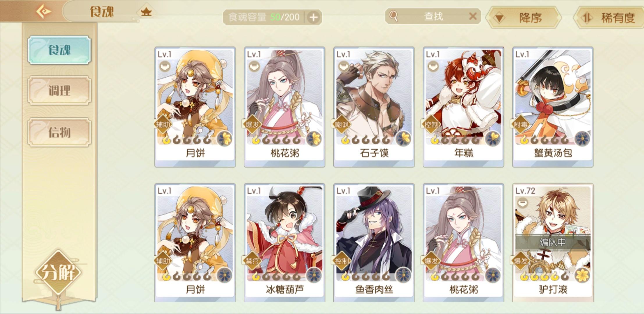Select the 调理 side tab
This screenshot has height=314, width=644.
(x=59, y=90)
